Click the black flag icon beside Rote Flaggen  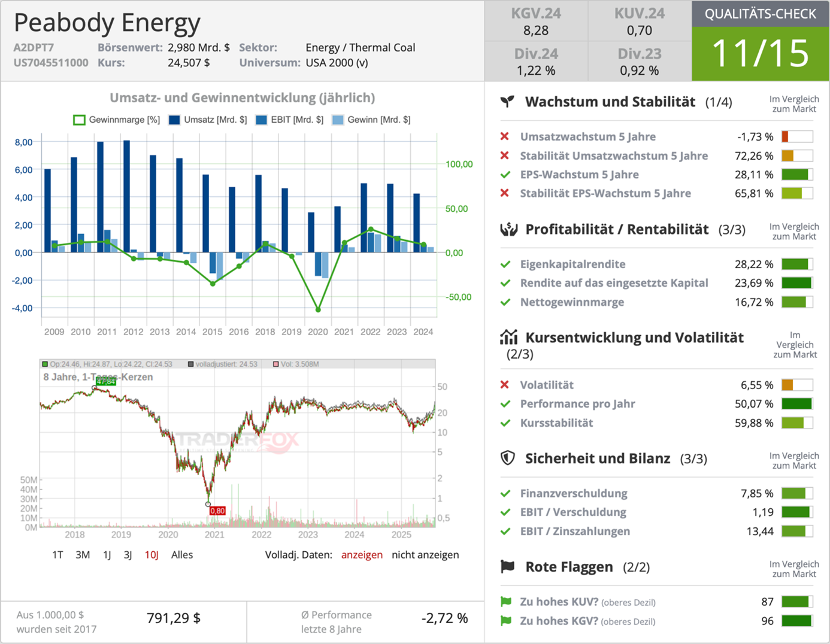pos(507,566)
